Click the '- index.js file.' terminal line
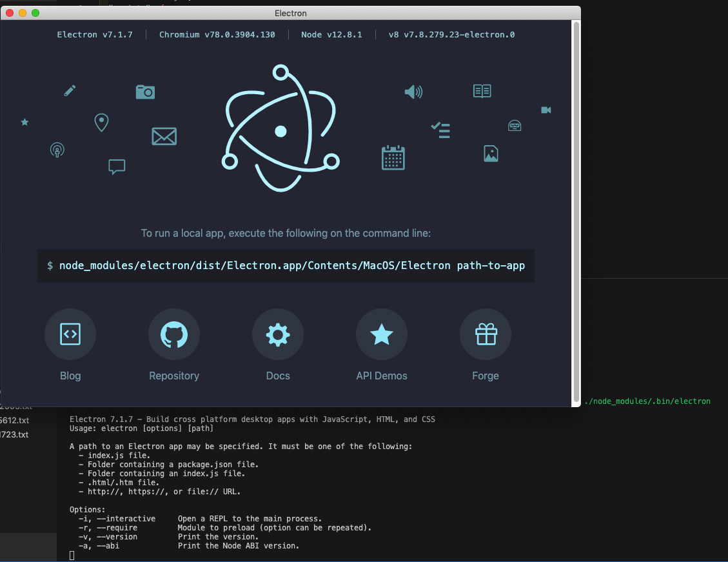This screenshot has height=562, width=728. tap(114, 456)
